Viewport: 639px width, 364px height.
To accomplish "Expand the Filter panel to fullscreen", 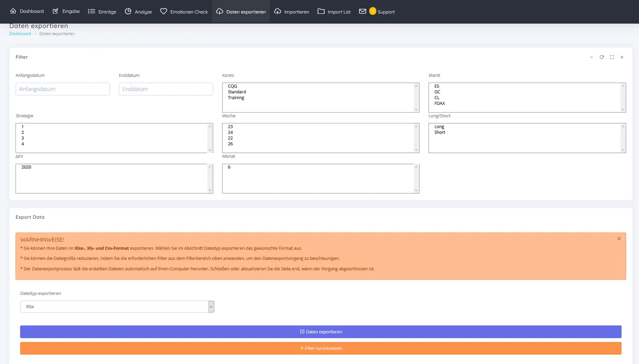I will pyautogui.click(x=612, y=57).
